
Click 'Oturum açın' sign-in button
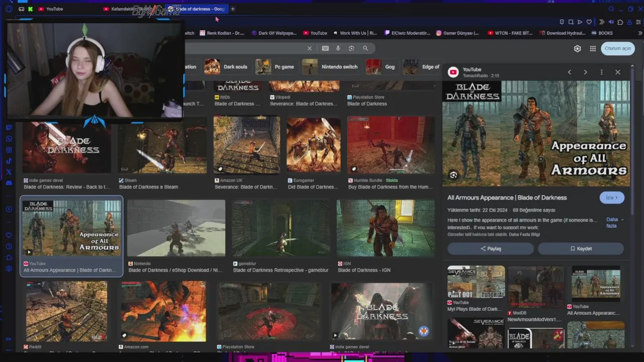pos(617,48)
